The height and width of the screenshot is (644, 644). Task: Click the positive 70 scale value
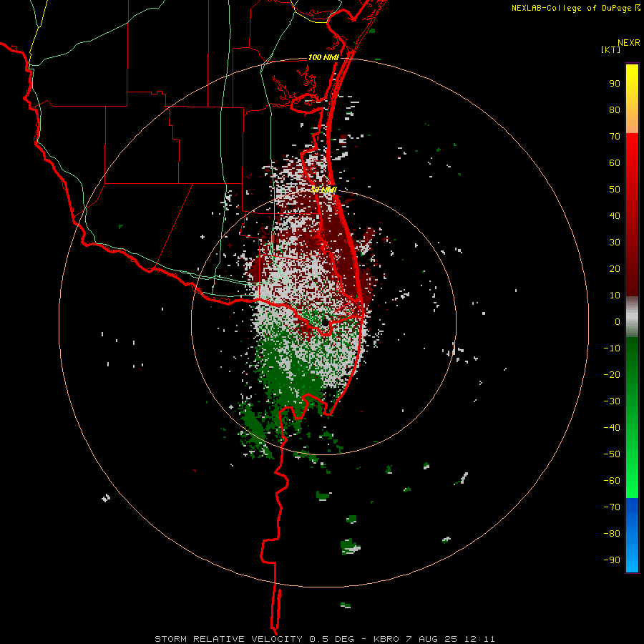click(x=615, y=137)
